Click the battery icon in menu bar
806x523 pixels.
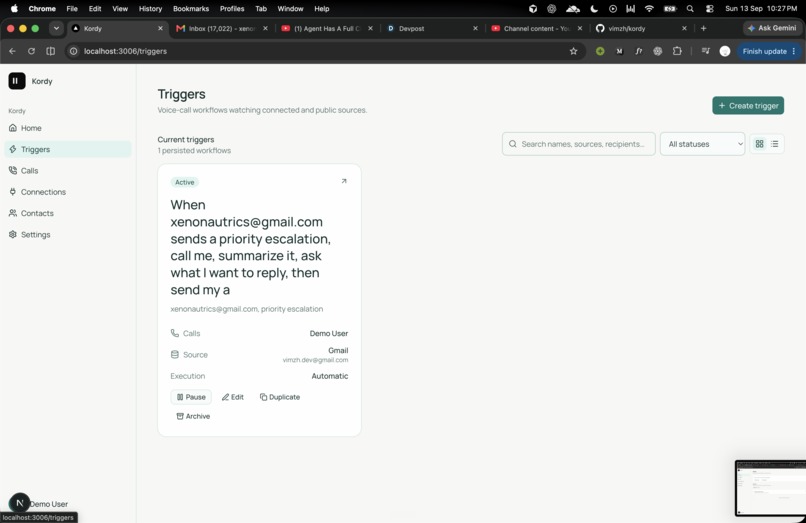670,8
